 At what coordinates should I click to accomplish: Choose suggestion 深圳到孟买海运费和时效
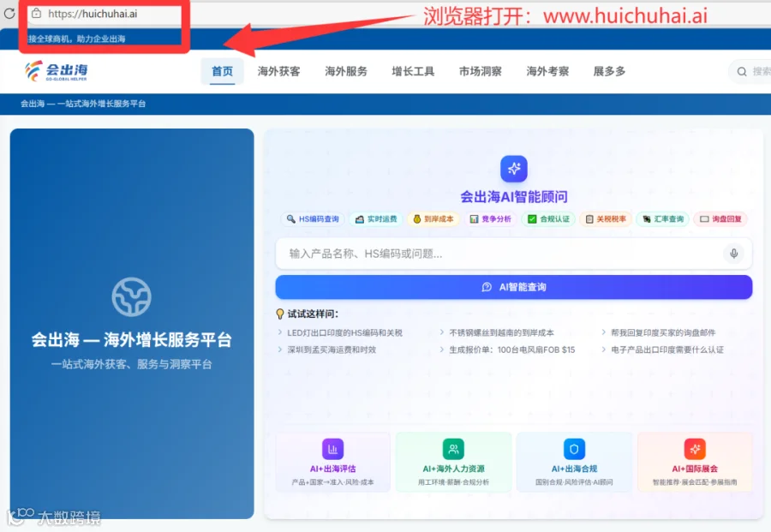pyautogui.click(x=332, y=350)
